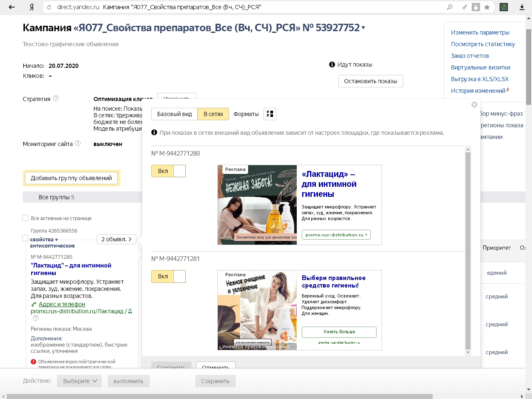Click first ad preview image Нежная забота

click(257, 205)
